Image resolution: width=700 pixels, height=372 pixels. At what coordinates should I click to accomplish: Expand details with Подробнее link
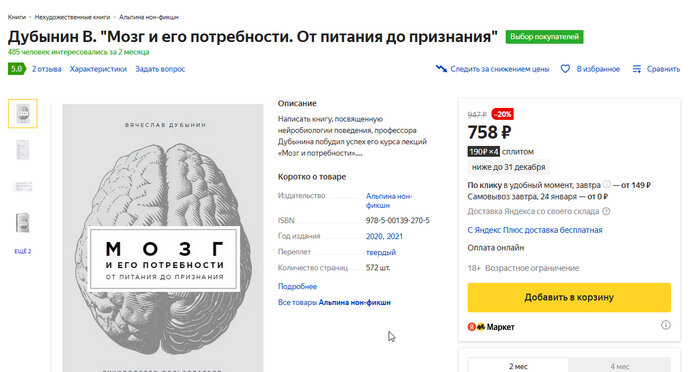[x=297, y=286]
